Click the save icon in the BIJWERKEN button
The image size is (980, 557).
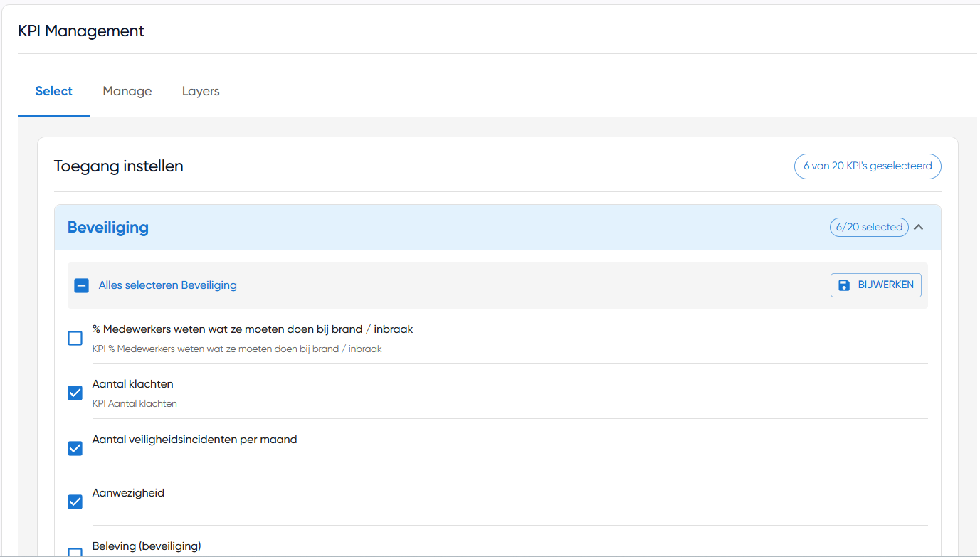(844, 285)
